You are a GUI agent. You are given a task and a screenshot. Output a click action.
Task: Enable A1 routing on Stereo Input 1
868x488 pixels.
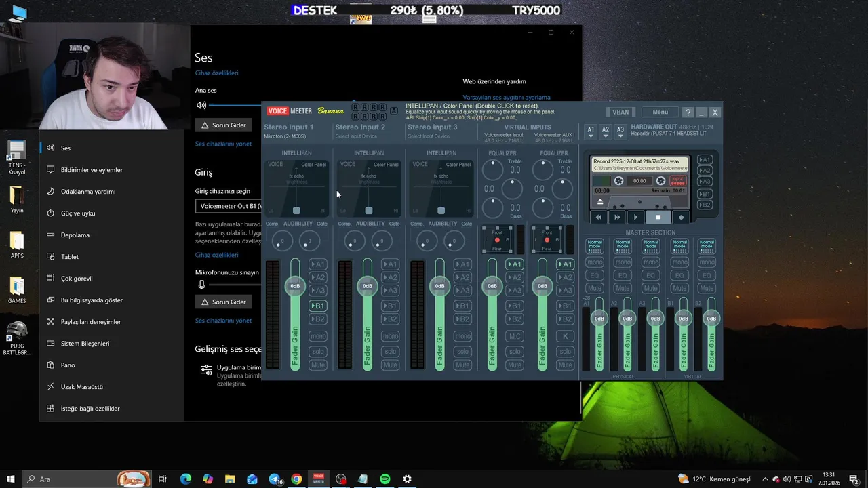click(x=318, y=264)
